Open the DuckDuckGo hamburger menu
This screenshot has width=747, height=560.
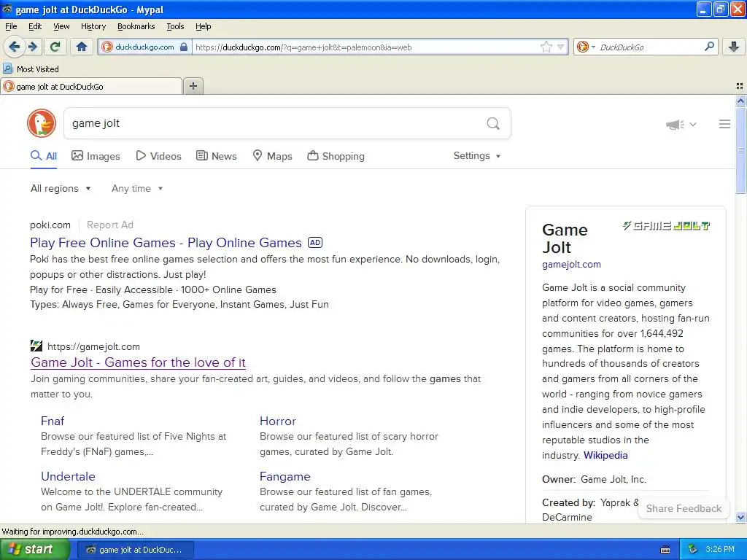(x=724, y=124)
